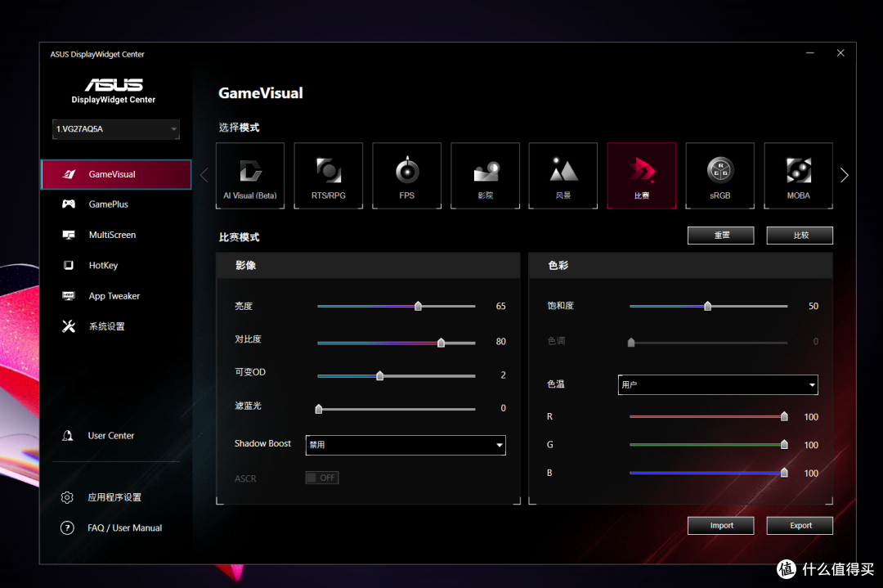
Task: Adjust the 滤蓝光 blue light filter slider
Action: coord(397,409)
